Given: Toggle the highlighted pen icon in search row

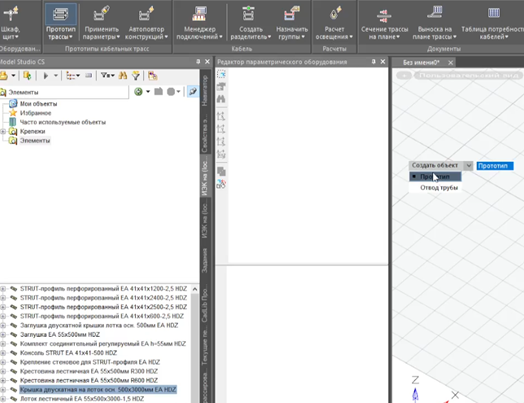Looking at the screenshot, I should 192,92.
